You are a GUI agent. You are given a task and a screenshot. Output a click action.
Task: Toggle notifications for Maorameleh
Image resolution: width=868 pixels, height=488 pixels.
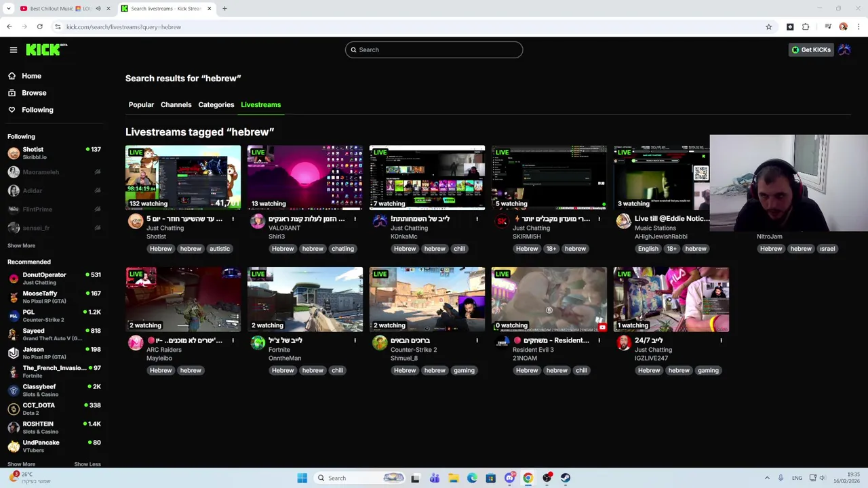(x=97, y=172)
